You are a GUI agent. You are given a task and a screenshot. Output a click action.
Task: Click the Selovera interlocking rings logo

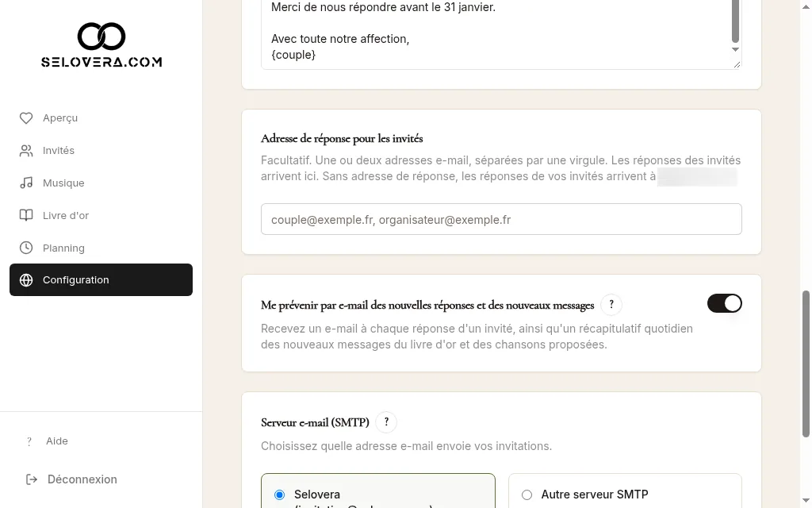coord(101,37)
